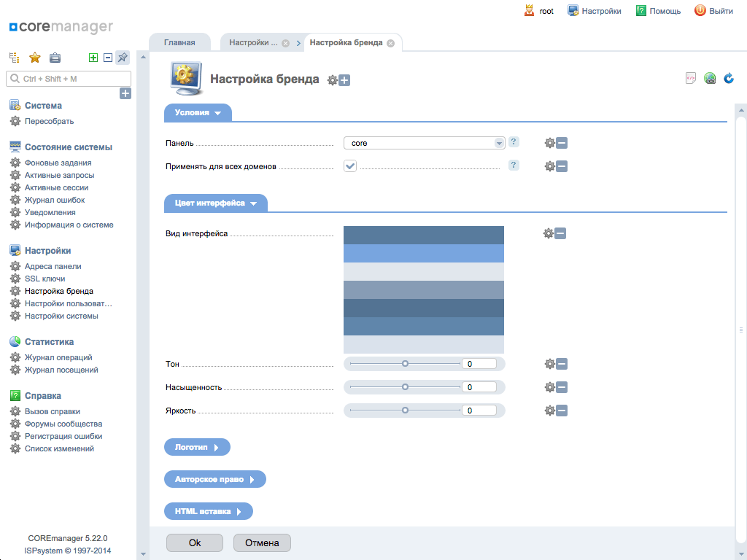
Task: Click the Насыщенность slider handle
Action: (x=405, y=387)
